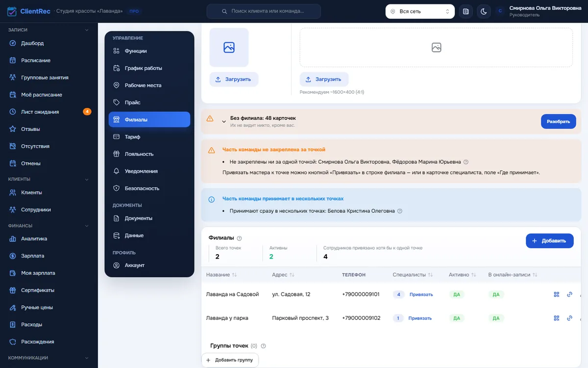
Task: Click Привязать link for Лаванда на Садовой
Action: (421, 294)
